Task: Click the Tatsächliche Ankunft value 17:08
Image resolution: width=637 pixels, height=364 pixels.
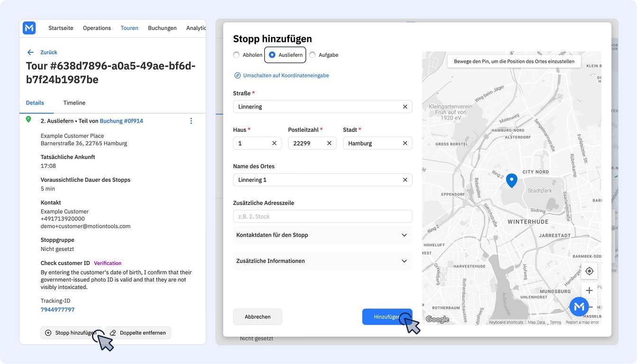Action: (x=48, y=166)
